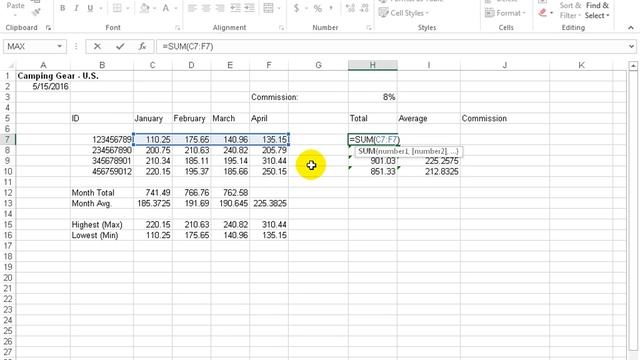640x360 pixels.
Task: Click January column heading cell
Action: [x=153, y=118]
